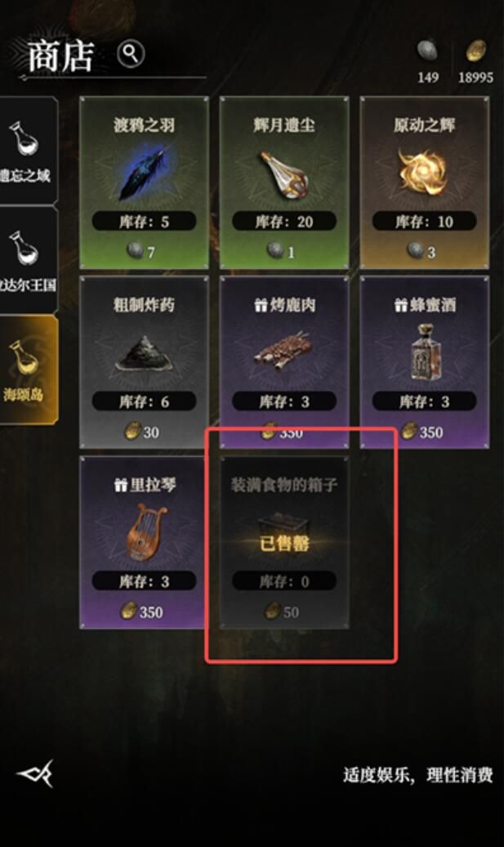The height and width of the screenshot is (847, 504).
Task: Tap the back arrow icon
Action: tap(36, 773)
